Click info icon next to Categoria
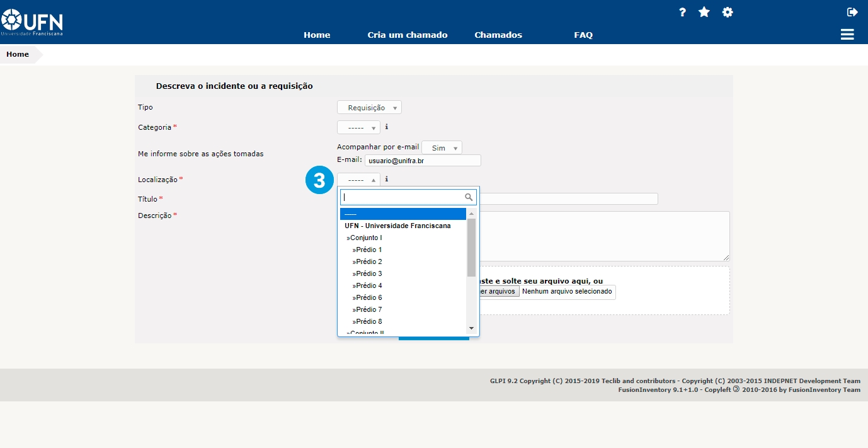This screenshot has width=868, height=448. (386, 127)
